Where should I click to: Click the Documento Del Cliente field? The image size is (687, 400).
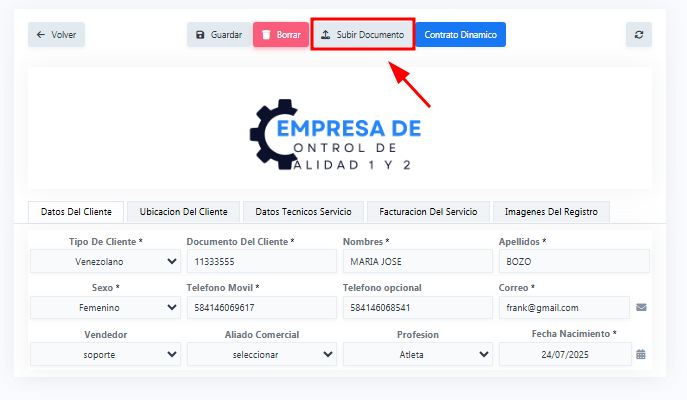coord(261,262)
